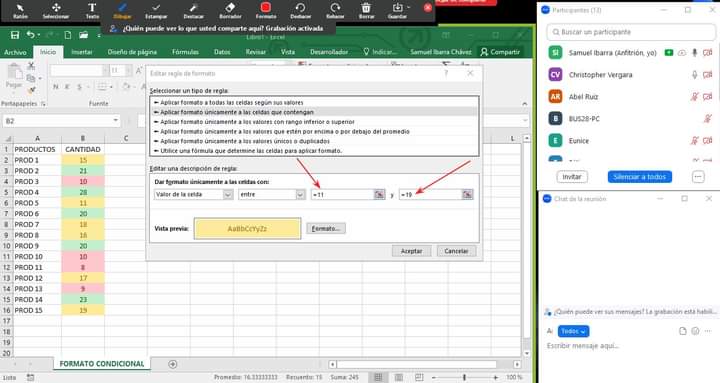This screenshot has height=383, width=720.
Task: Attach file icon in Zoom chat
Action: (683, 331)
